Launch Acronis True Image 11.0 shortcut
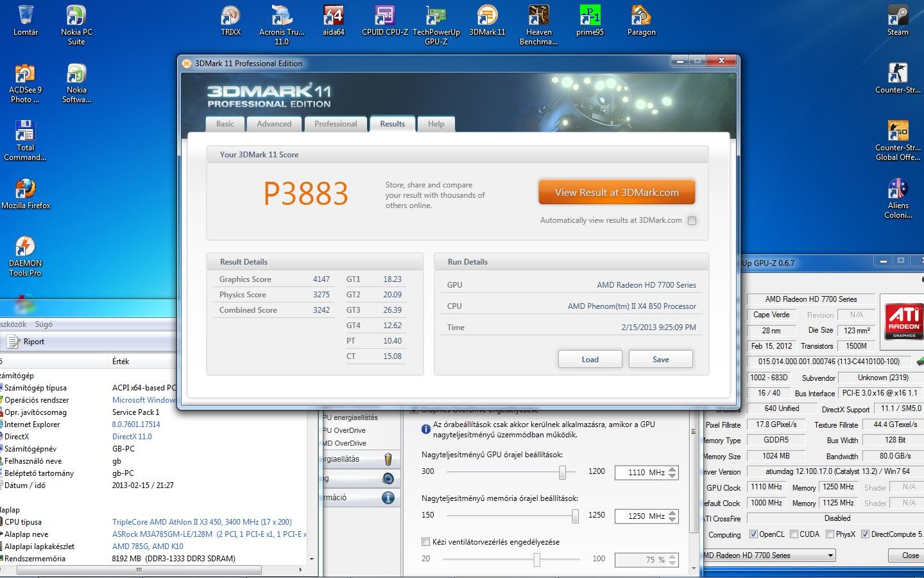 click(282, 24)
